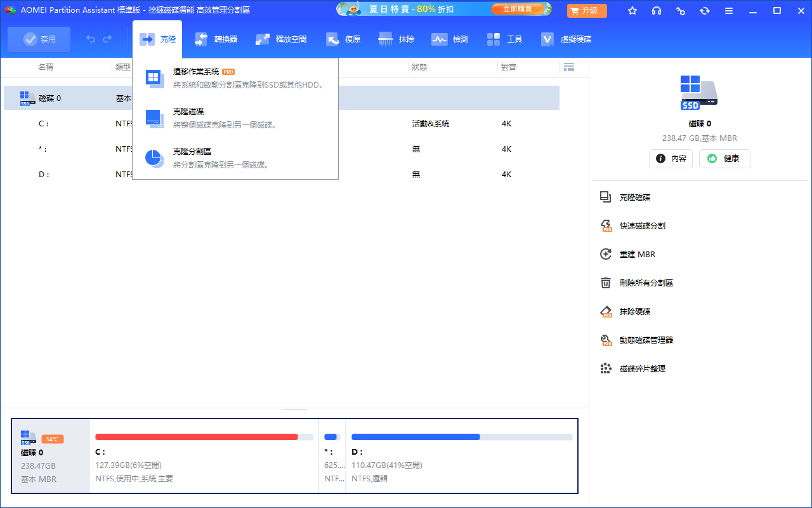Select the D: partition row in the list
Screen dimensions: 812x508
click(282, 175)
